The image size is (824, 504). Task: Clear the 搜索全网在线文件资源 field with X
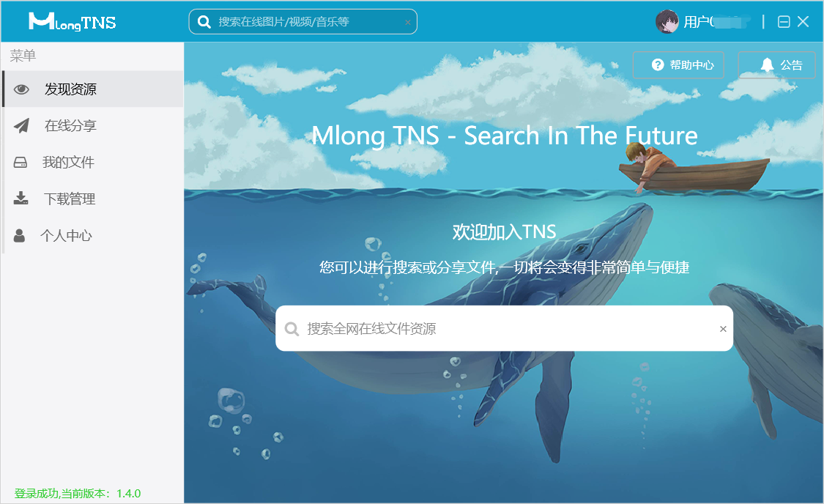(x=723, y=329)
